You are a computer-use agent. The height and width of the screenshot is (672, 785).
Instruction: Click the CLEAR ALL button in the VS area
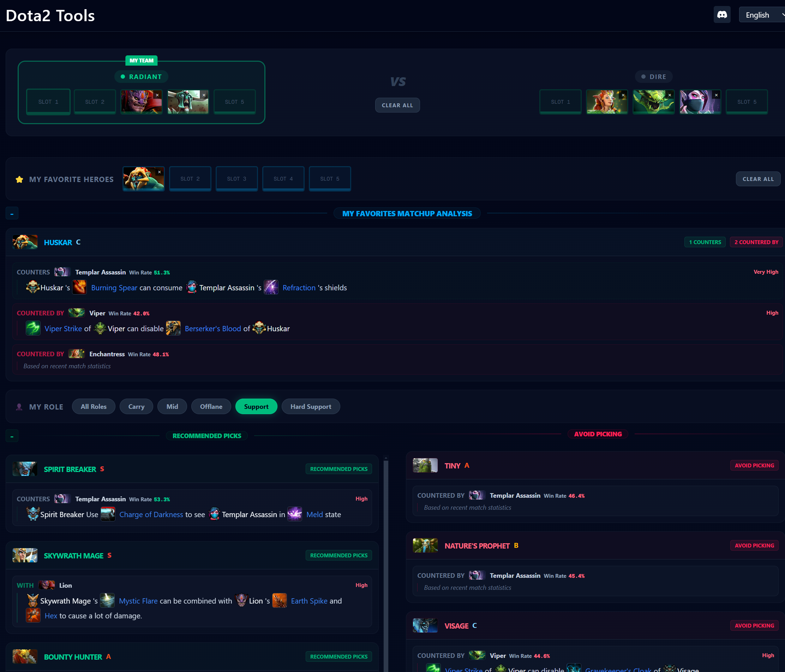pos(397,105)
